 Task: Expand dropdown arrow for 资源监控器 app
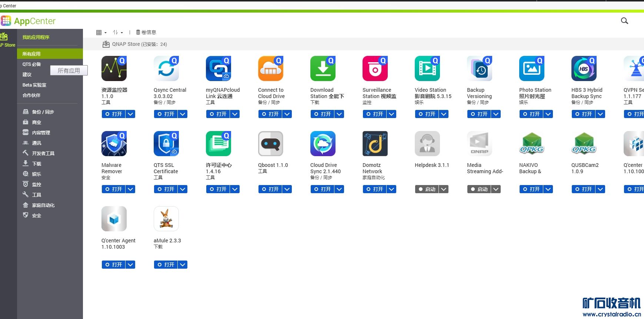coord(130,114)
